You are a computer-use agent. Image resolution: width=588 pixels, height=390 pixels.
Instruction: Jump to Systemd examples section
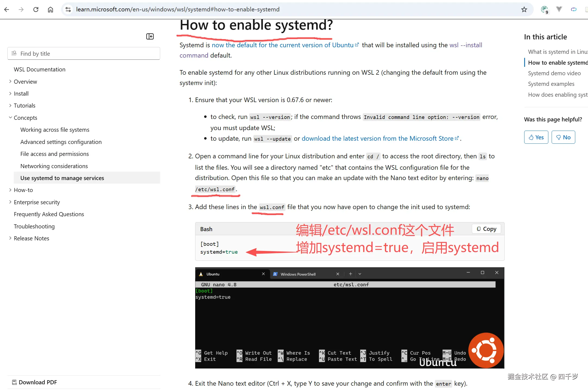551,84
